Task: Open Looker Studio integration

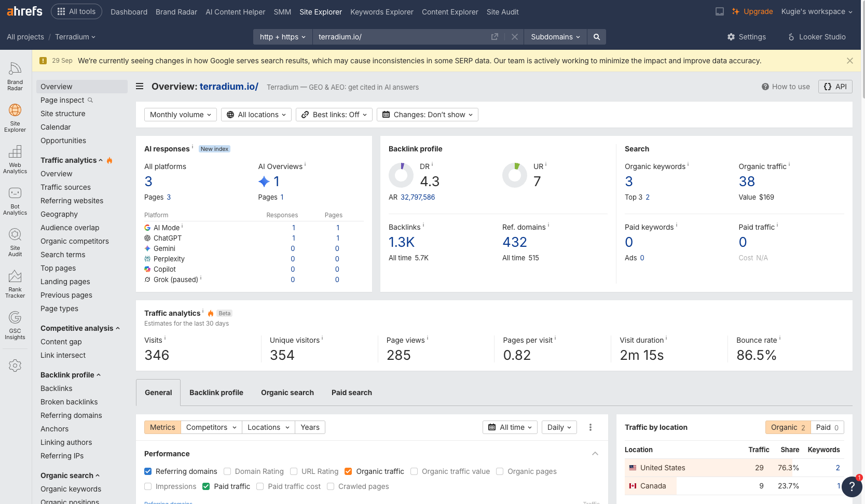Action: pos(817,37)
